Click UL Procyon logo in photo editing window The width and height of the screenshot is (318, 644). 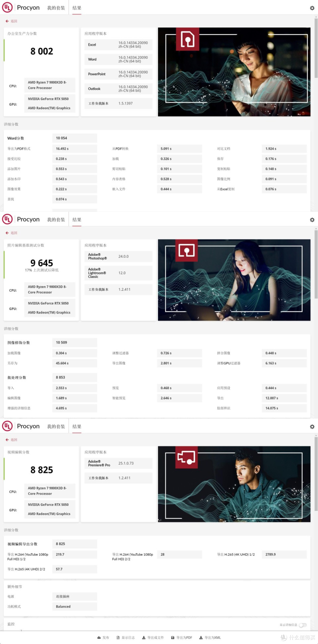[x=21, y=219]
